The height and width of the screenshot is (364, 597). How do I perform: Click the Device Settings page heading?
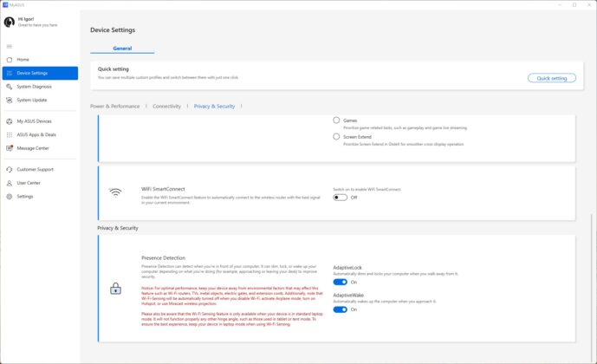[113, 30]
